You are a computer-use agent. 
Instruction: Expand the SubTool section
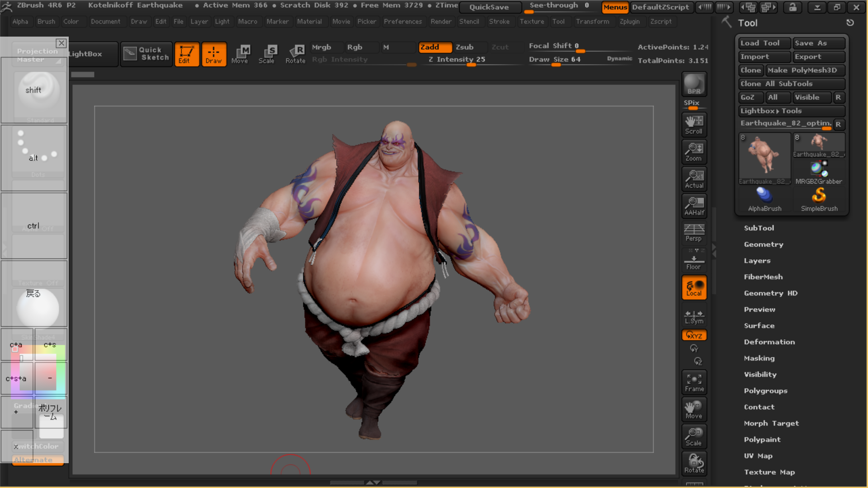759,228
